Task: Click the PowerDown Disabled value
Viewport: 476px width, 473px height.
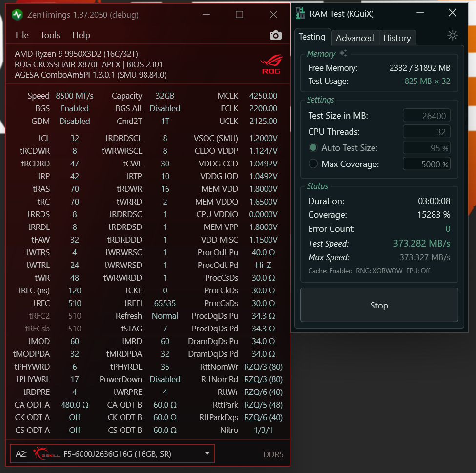Action: pos(165,379)
